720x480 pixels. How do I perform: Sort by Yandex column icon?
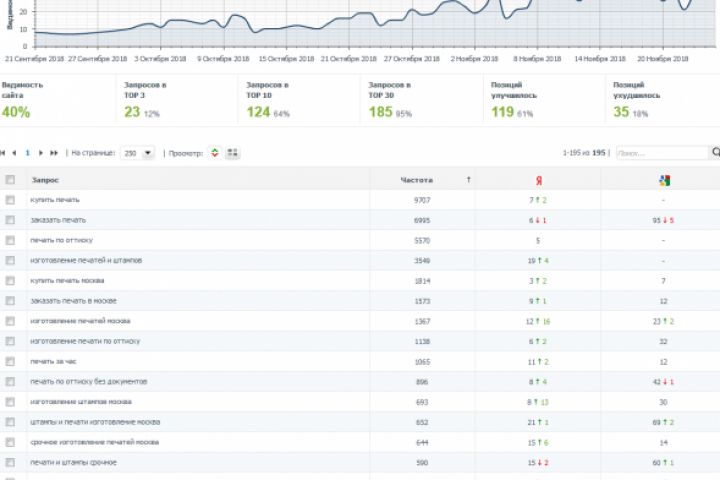tap(539, 181)
